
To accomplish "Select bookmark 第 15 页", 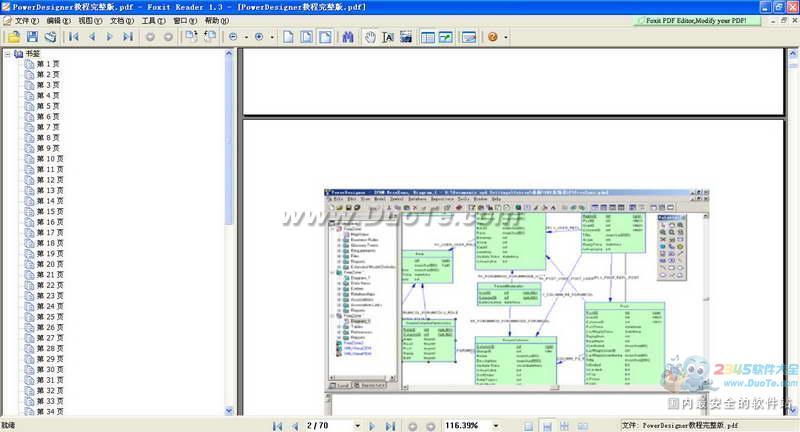I will (50, 211).
